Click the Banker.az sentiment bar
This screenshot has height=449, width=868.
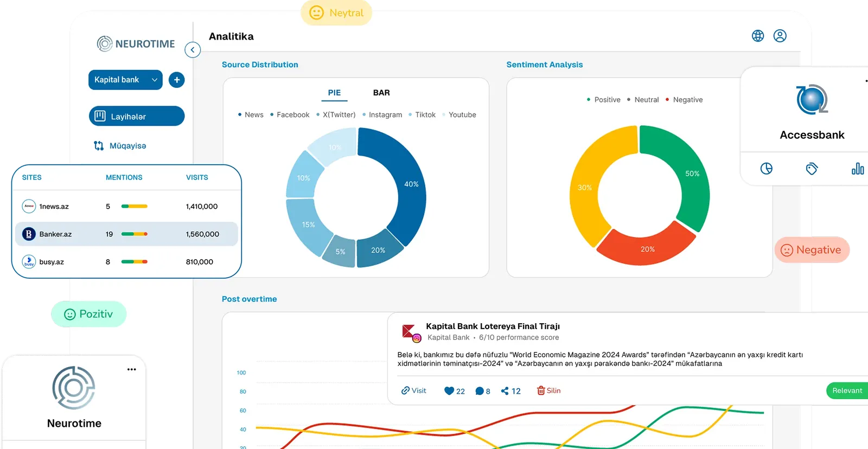tap(135, 234)
